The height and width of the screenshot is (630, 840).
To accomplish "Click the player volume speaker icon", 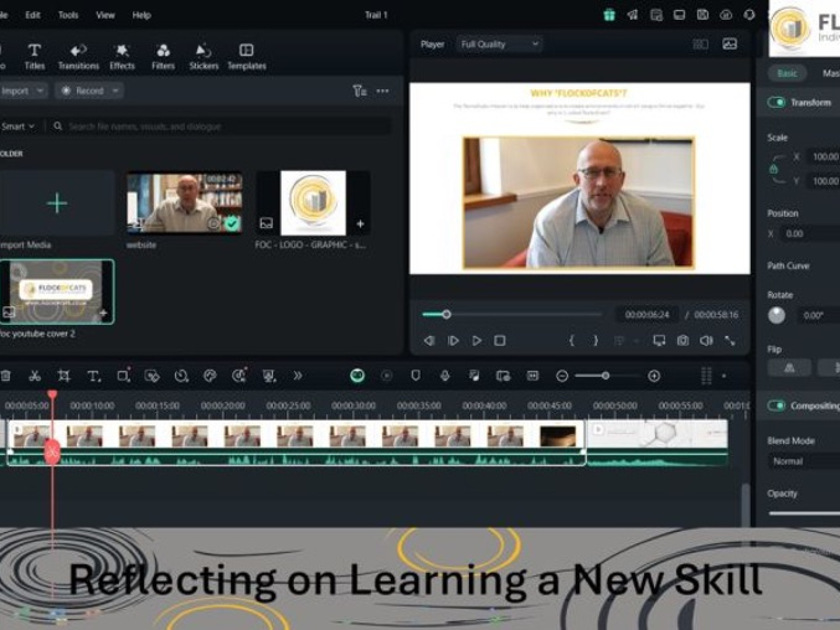I will coord(706,341).
